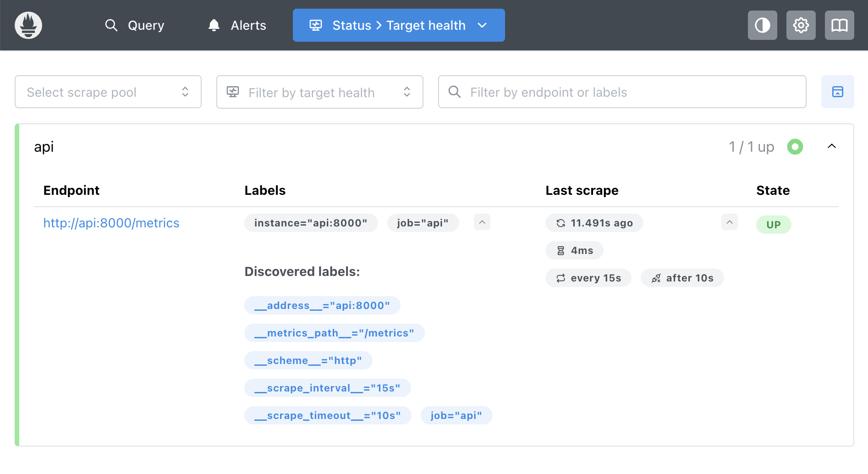This screenshot has height=474, width=868.
Task: Open the Filter by target health dropdown
Action: click(x=319, y=92)
